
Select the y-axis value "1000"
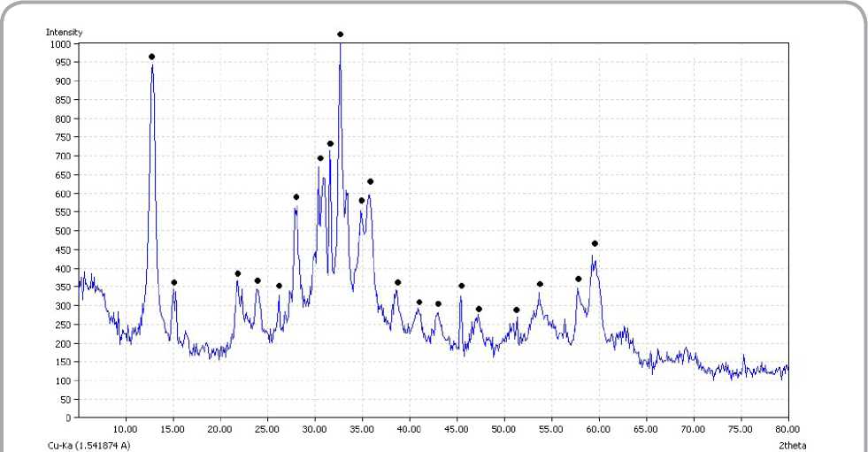[61, 43]
